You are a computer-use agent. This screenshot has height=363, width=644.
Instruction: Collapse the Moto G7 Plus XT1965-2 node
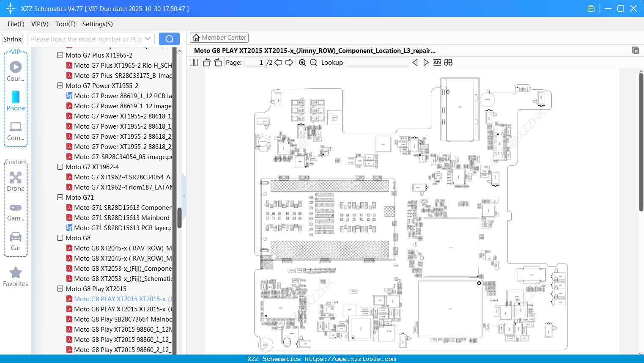click(x=60, y=55)
